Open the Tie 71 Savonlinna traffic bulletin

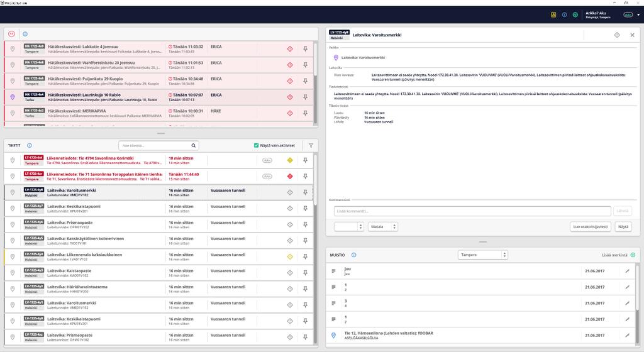point(158,176)
